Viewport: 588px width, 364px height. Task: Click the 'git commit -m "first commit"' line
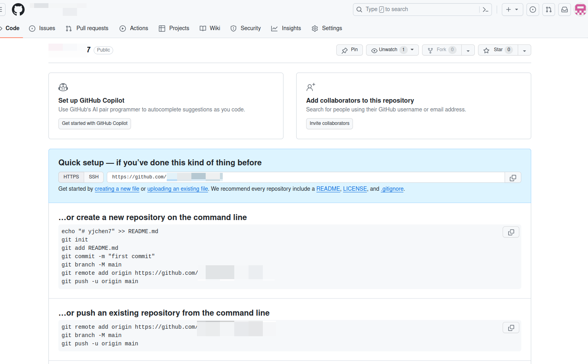coord(108,256)
